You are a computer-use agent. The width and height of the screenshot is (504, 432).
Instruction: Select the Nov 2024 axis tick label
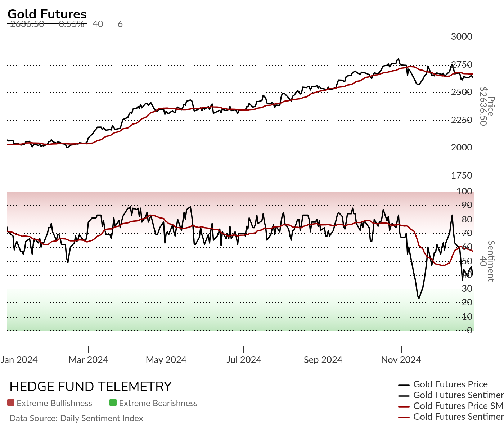point(401,360)
